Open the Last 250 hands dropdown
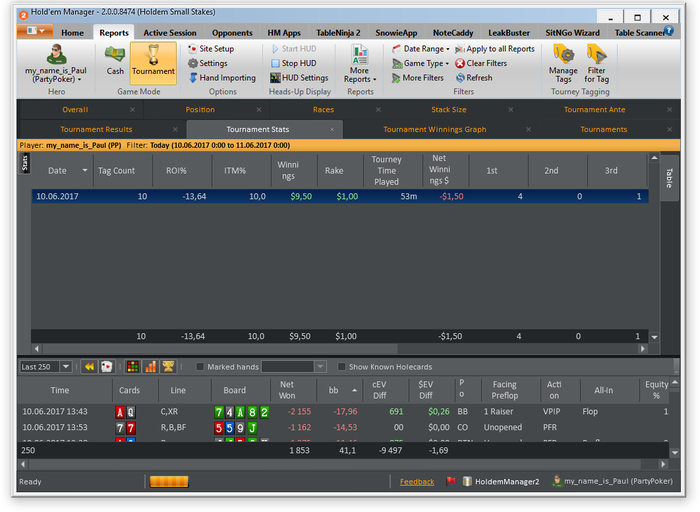Viewport: 700px width, 512px height. tap(66, 366)
